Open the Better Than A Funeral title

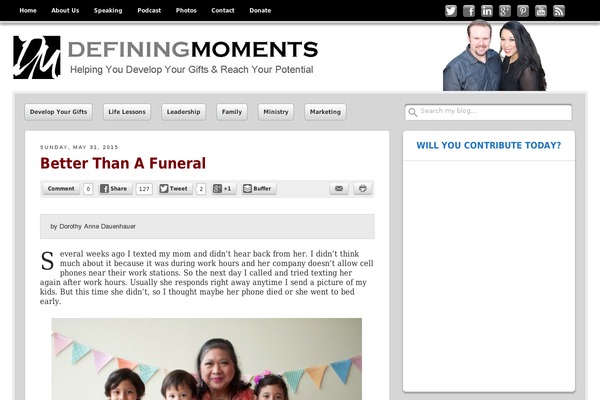(x=123, y=163)
